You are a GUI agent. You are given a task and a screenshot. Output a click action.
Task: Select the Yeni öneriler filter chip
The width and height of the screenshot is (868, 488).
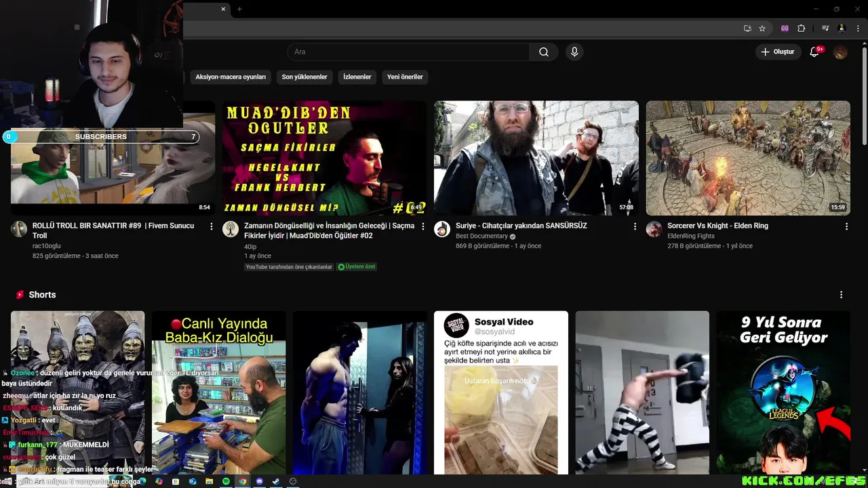(x=405, y=77)
